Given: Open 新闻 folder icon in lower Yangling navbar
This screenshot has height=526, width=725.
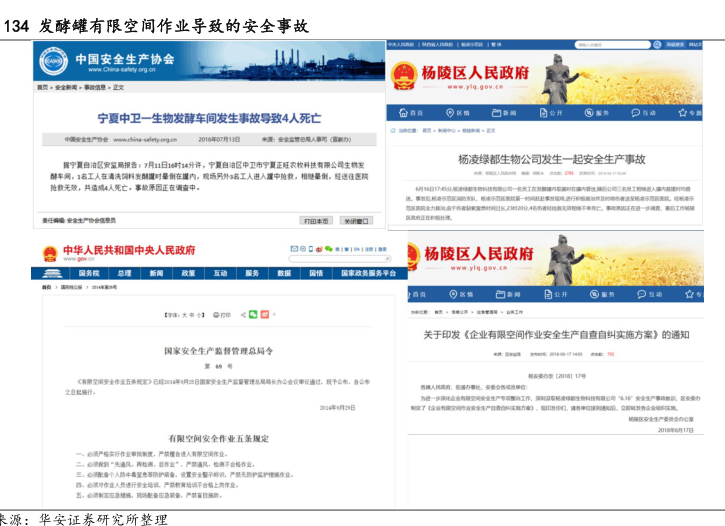Looking at the screenshot, I should click(x=500, y=294).
